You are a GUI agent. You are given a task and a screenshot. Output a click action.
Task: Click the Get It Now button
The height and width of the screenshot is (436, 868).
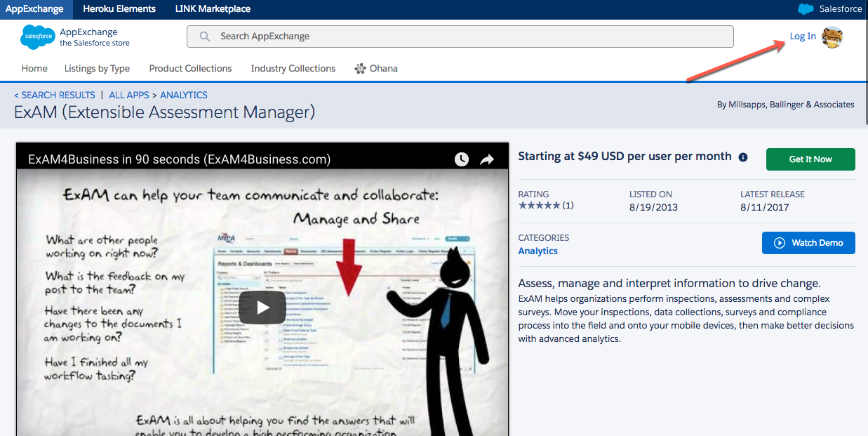(810, 159)
